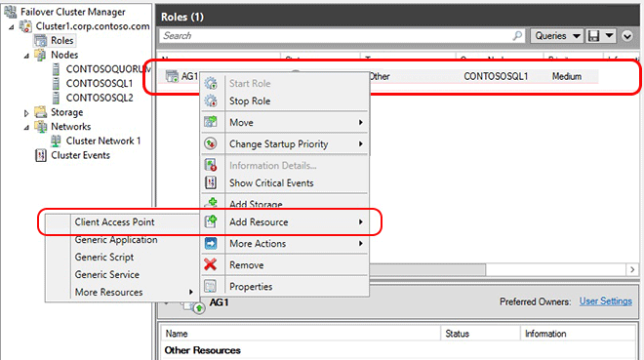
Task: Select Cluster Events in tree
Action: (x=80, y=155)
